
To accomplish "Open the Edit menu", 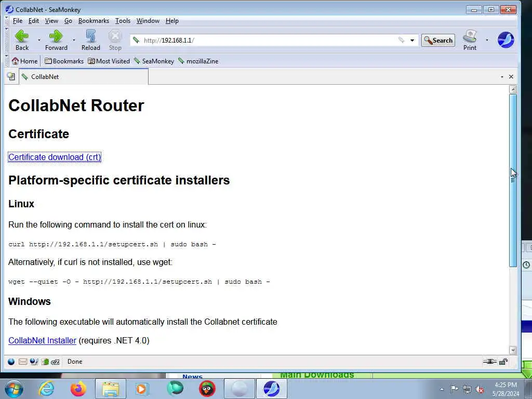I will (34, 21).
